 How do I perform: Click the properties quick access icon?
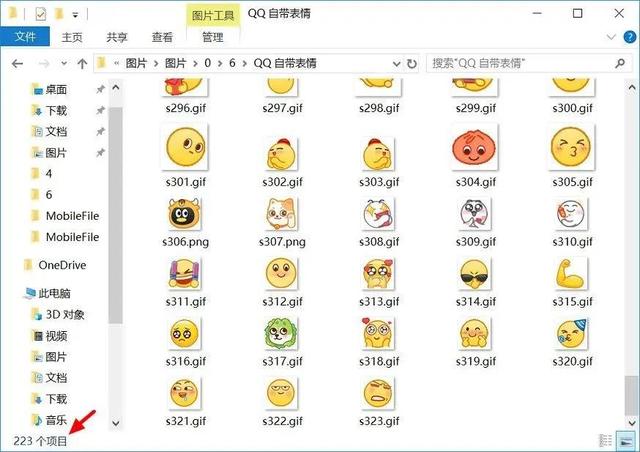point(40,14)
